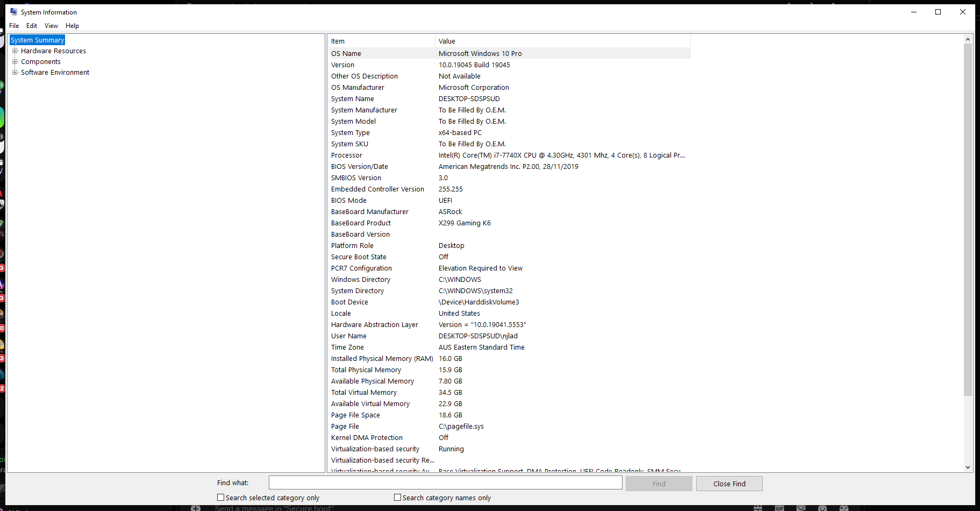Select the System Model row
This screenshot has width=980, height=511.
[x=510, y=122]
